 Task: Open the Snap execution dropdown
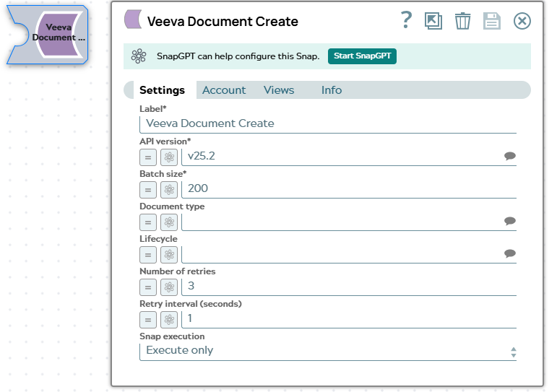point(328,352)
